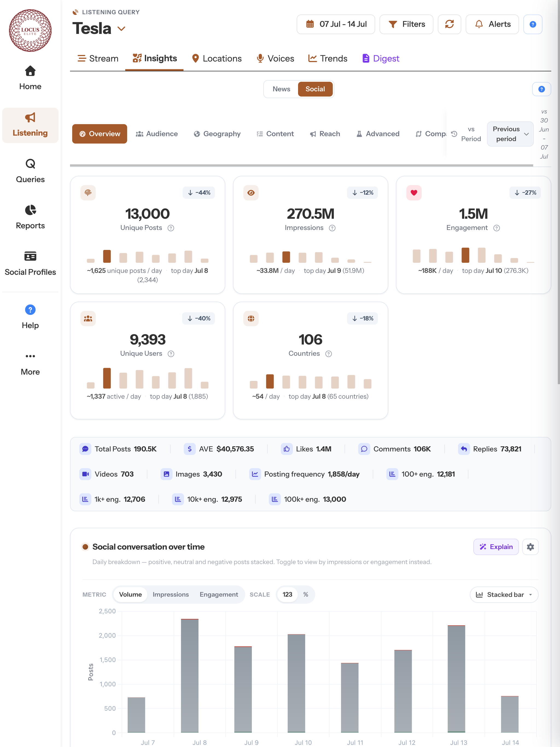Image resolution: width=560 pixels, height=747 pixels.
Task: Open the Previous period dropdown
Action: pyautogui.click(x=510, y=134)
